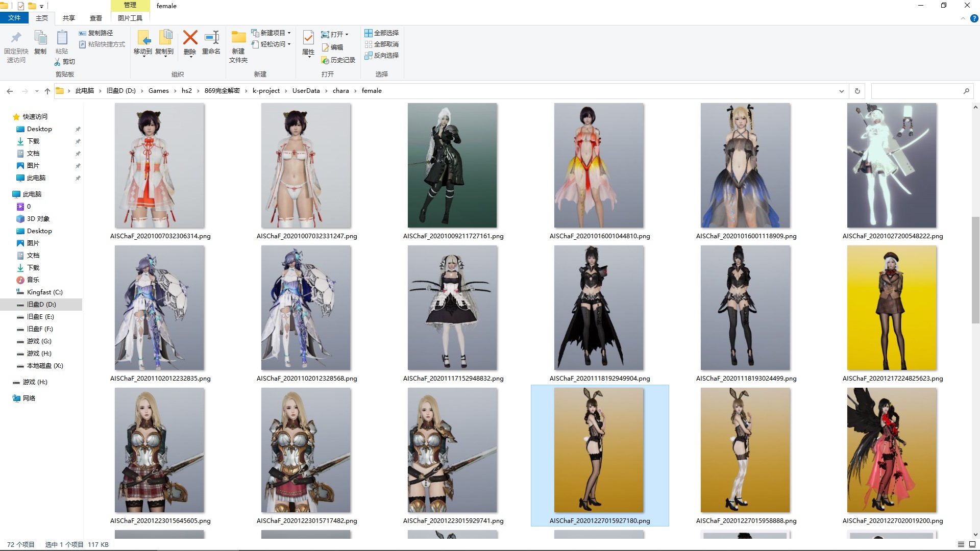Click Pin to Quick access icon
This screenshot has width=980, height=551.
[x=16, y=38]
